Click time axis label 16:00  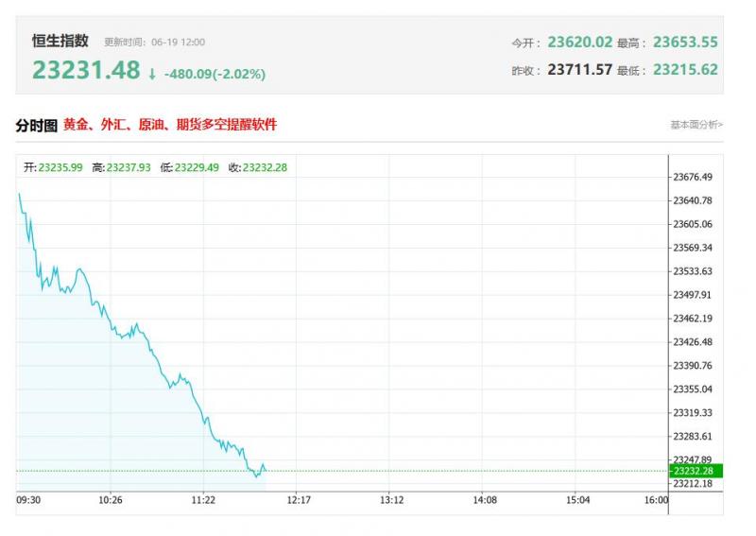(656, 500)
